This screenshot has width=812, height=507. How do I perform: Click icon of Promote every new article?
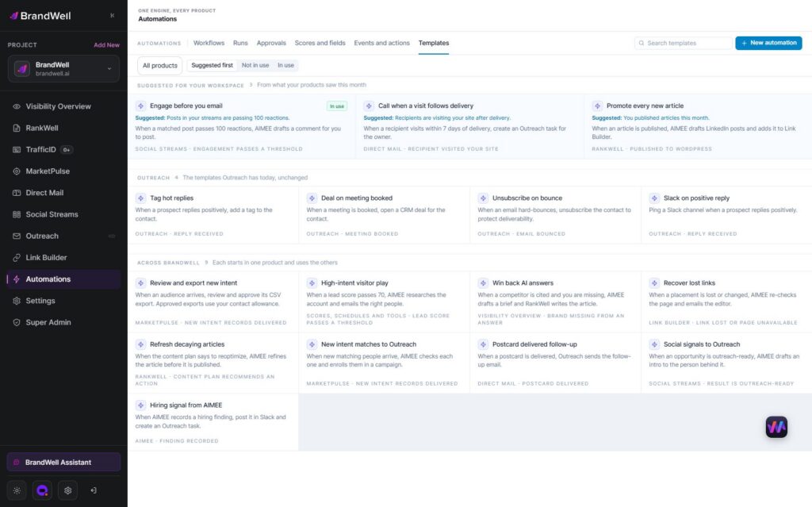coord(597,106)
